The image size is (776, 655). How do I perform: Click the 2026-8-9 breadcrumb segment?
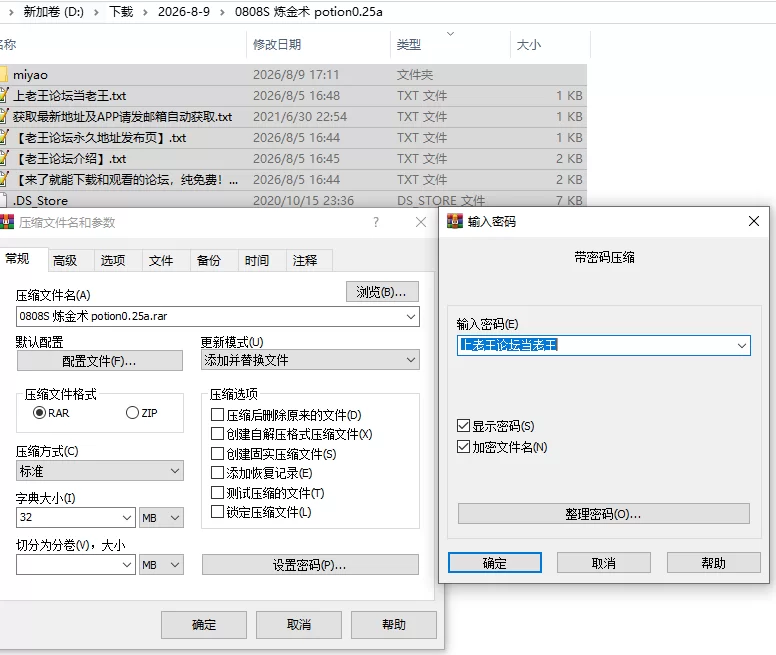pyautogui.click(x=184, y=12)
